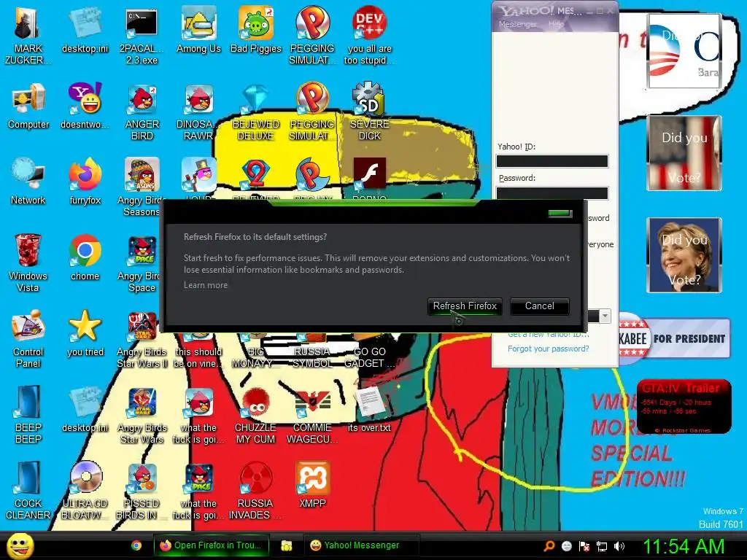Image resolution: width=747 pixels, height=560 pixels.
Task: Focus the Yahoo! ID input field
Action: [552, 161]
